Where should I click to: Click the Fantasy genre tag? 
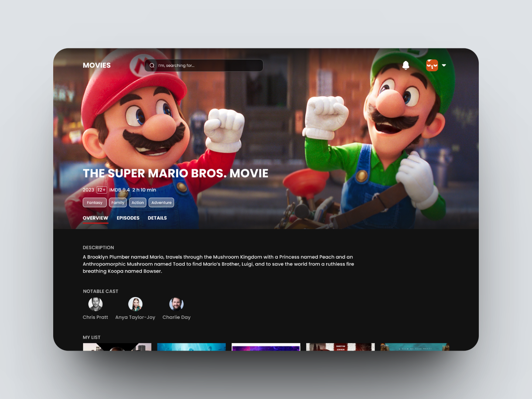[x=95, y=202]
